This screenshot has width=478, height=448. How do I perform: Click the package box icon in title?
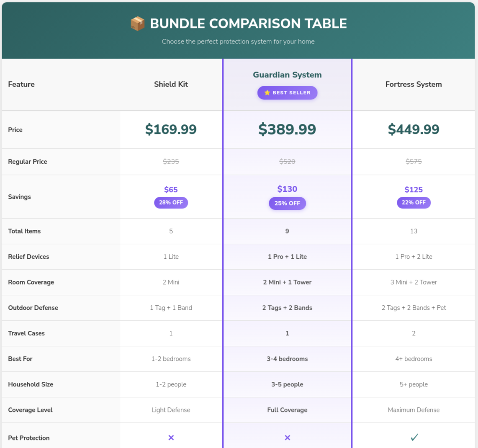tap(137, 23)
